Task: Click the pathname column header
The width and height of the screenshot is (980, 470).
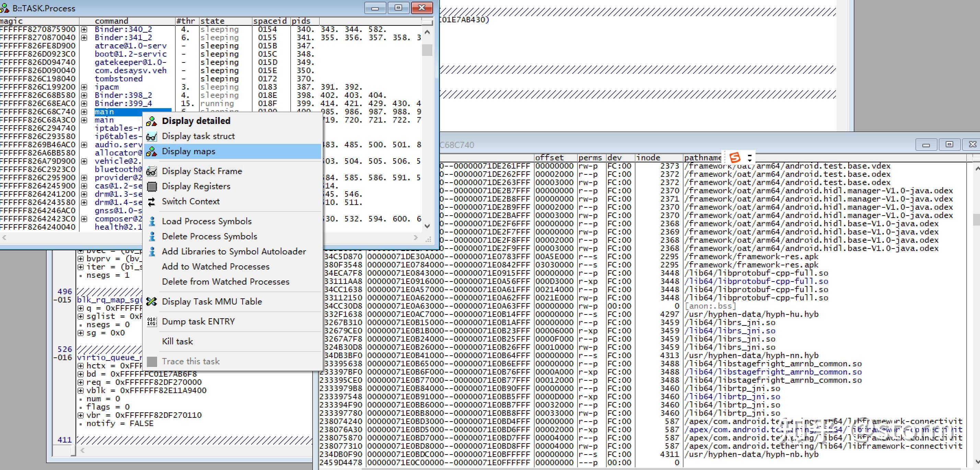Action: point(702,158)
